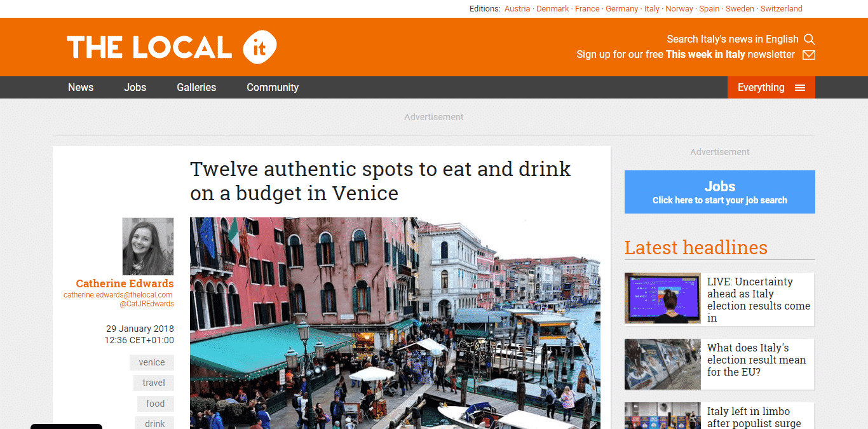
Task: Switch to the Norway edition
Action: click(x=679, y=9)
